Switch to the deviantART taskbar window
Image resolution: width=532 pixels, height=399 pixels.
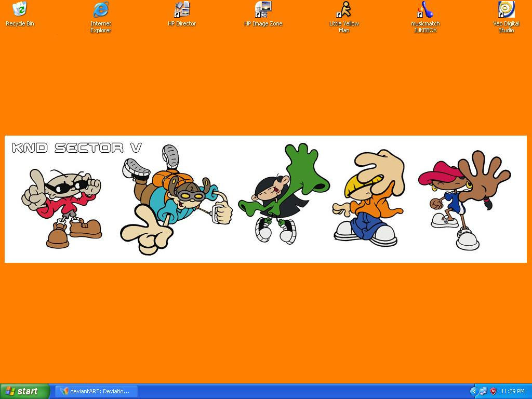[97, 391]
